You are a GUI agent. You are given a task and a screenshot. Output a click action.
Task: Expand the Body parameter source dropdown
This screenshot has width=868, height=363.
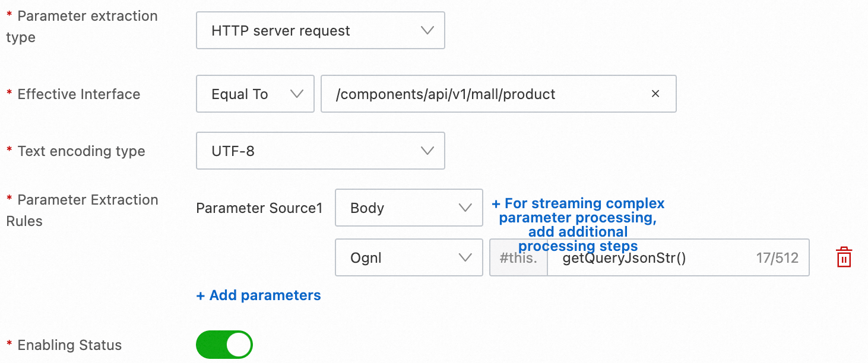pyautogui.click(x=408, y=208)
